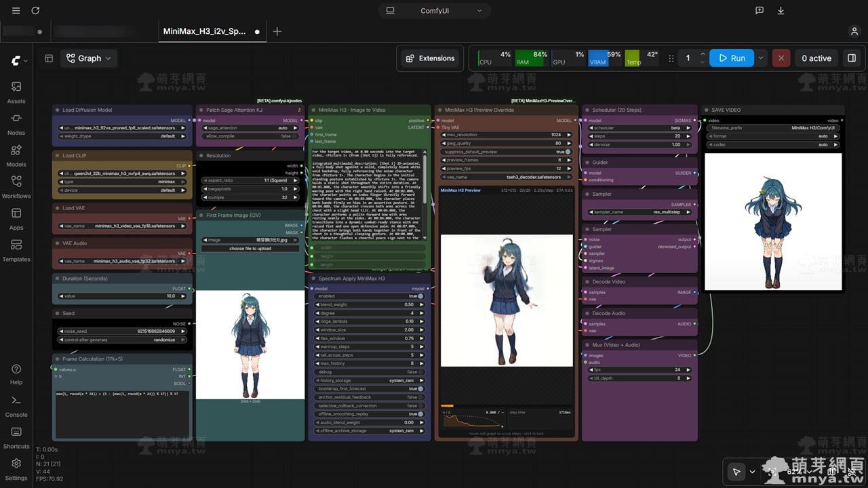Open the scheduler combo box
This screenshot has height=488, width=868.
coord(639,128)
